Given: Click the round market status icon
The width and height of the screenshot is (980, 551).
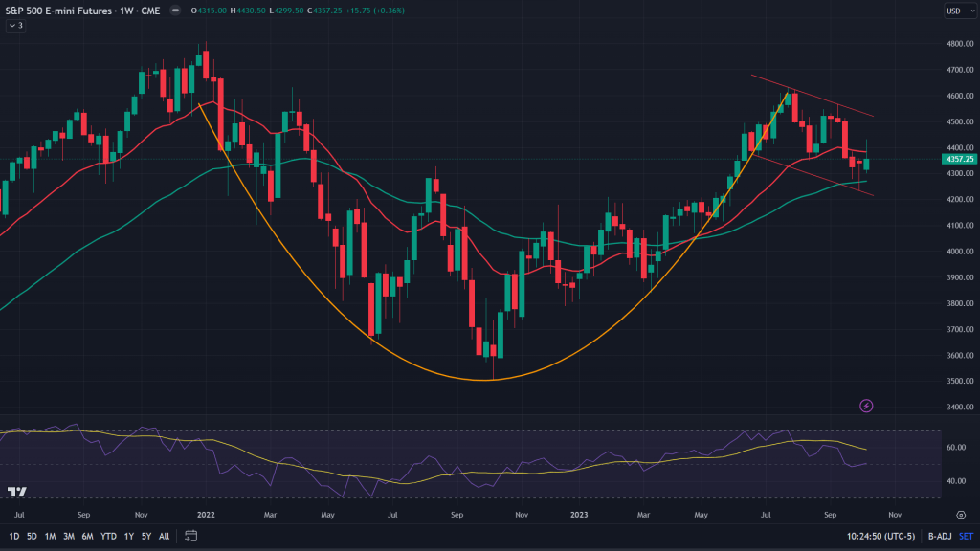Looking at the screenshot, I should 173,11.
